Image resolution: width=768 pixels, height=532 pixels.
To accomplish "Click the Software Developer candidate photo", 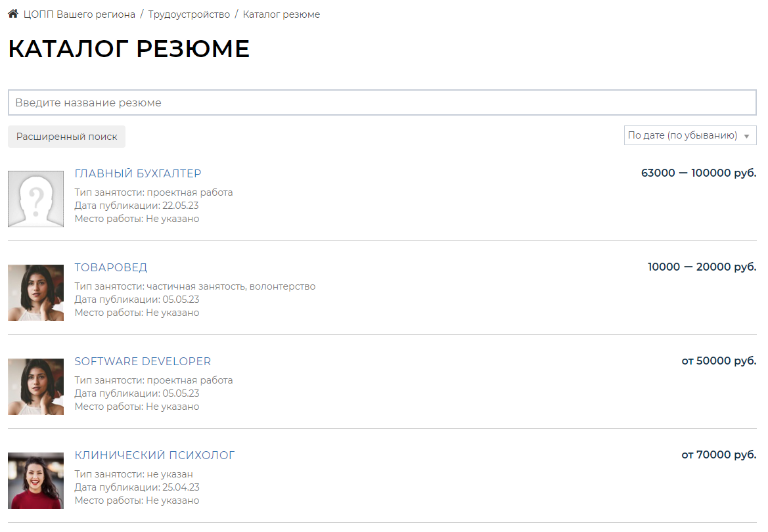I will (x=36, y=387).
